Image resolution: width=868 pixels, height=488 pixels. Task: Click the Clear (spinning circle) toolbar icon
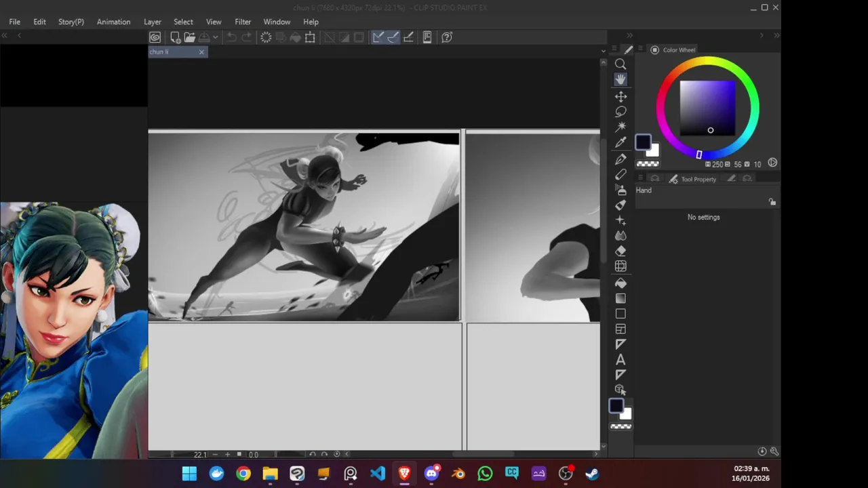click(266, 37)
